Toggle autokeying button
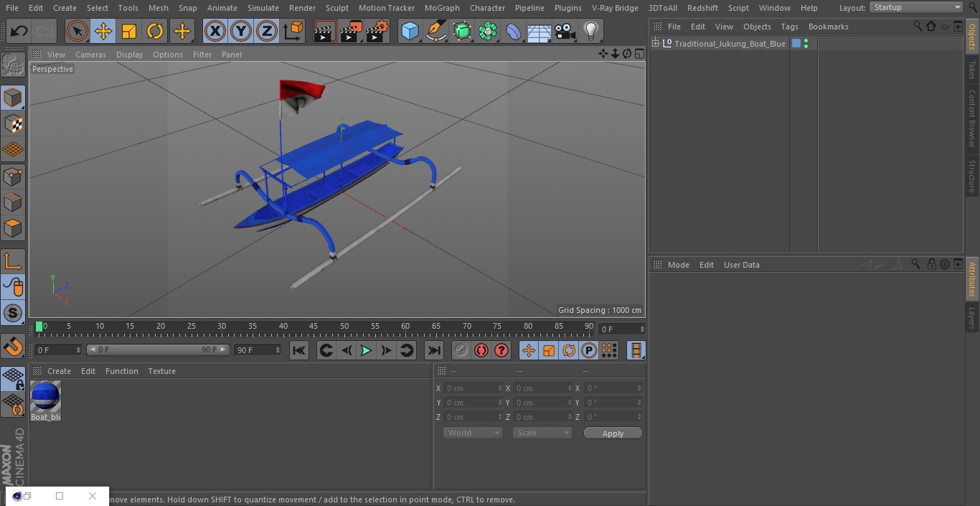 pos(481,350)
